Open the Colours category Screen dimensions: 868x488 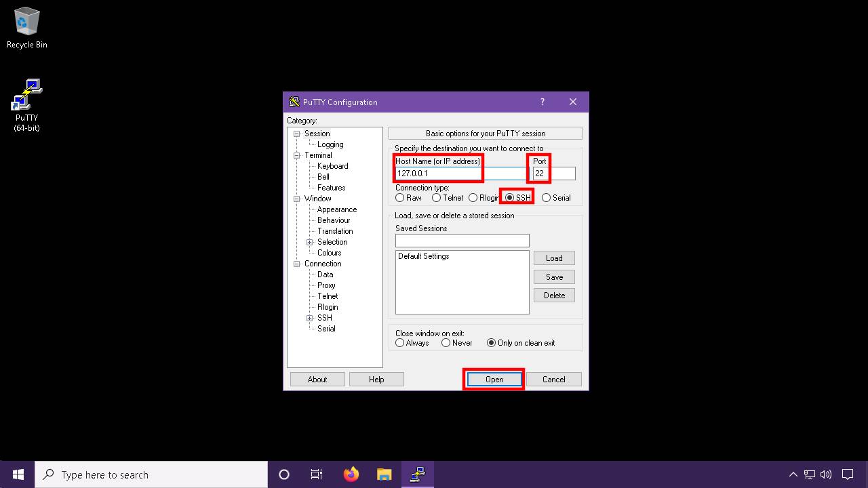[329, 253]
